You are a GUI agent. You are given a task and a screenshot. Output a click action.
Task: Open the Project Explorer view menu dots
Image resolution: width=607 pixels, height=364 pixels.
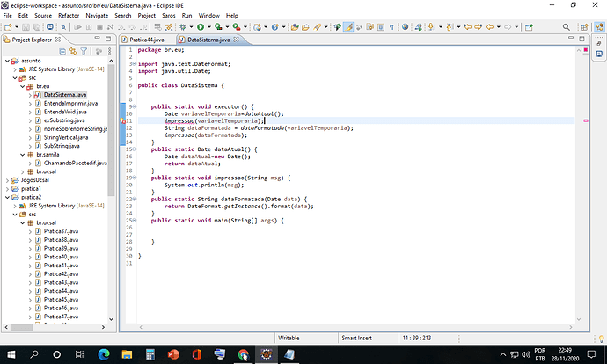pos(110,51)
